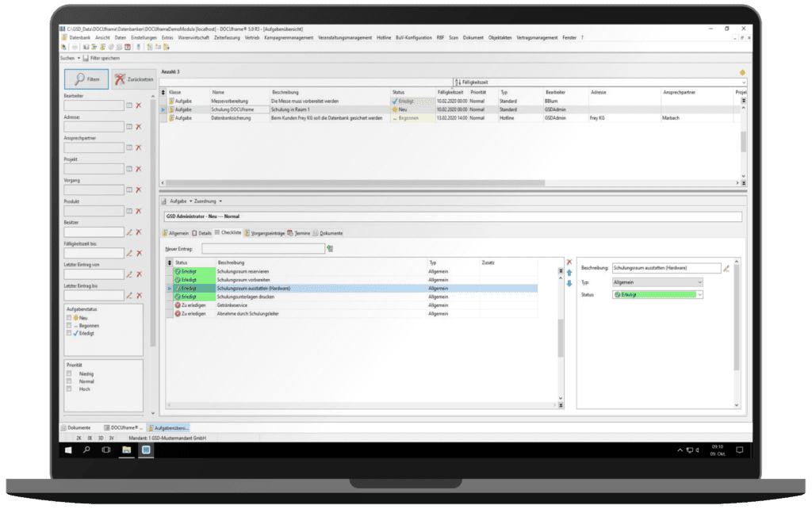Click the add checklist entry icon
812x509 pixels.
pos(330,249)
